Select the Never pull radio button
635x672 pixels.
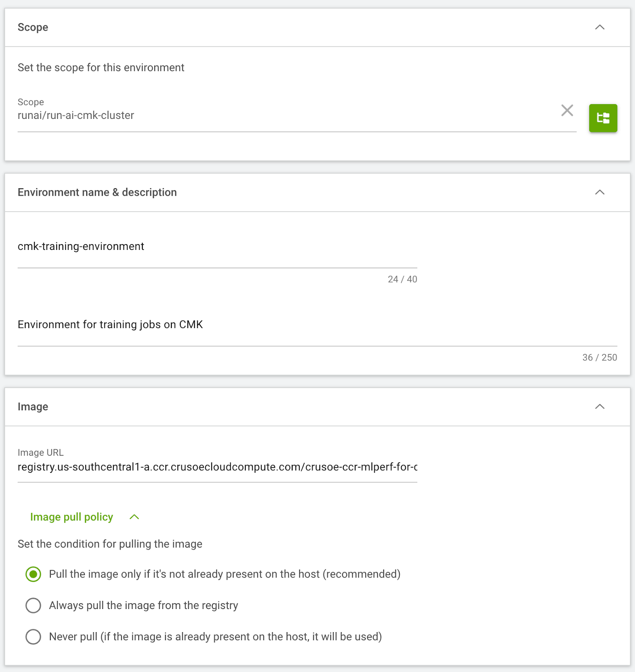pyautogui.click(x=33, y=637)
